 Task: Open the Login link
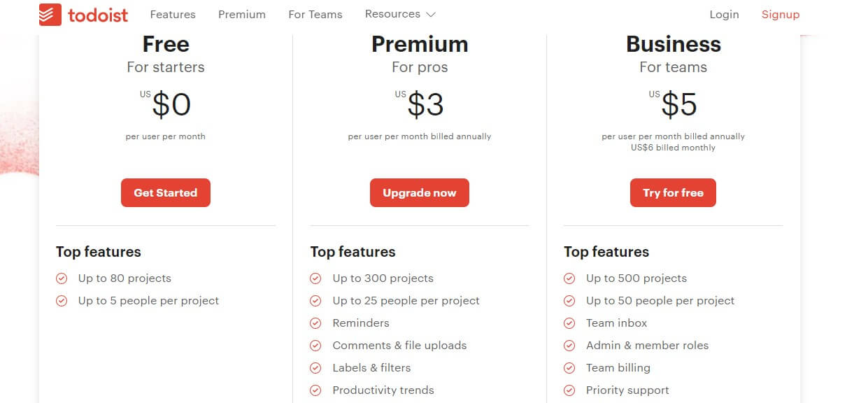pyautogui.click(x=724, y=15)
